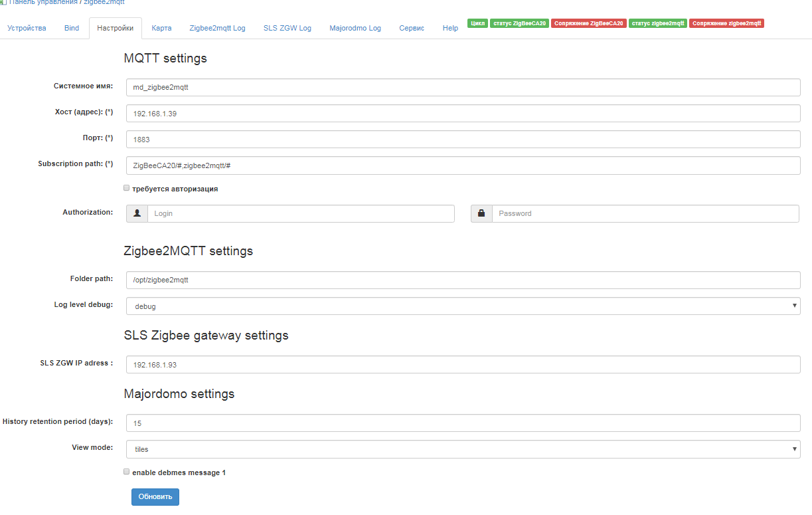Viewport: 812px width, 515px height.
Task: View the Zigbee2mqtt Log tab
Action: pos(217,28)
